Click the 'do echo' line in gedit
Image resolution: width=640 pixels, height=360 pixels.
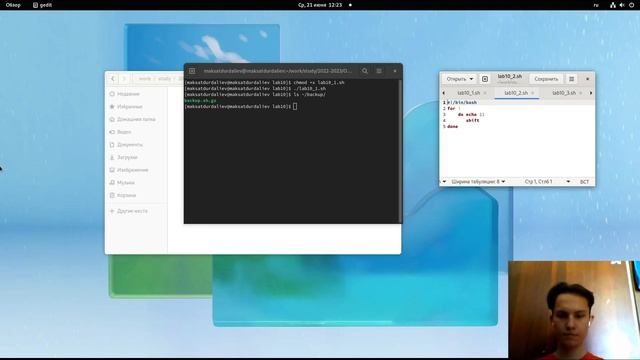click(471, 115)
